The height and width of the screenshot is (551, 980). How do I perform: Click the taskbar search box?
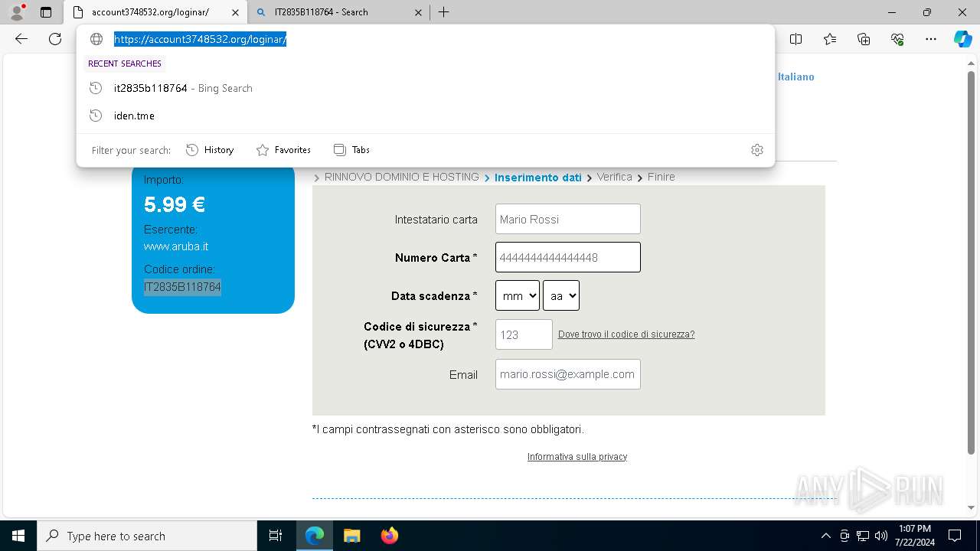pos(147,536)
